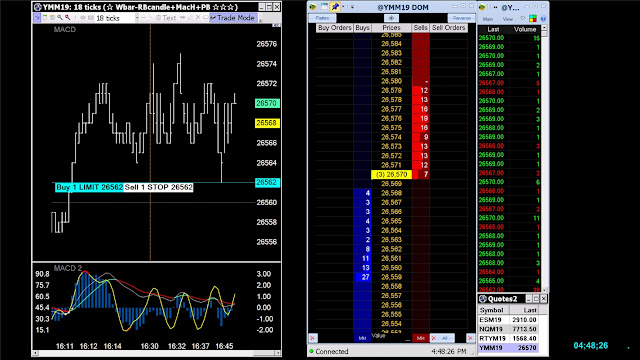640x360 pixels.
Task: Open the Main menu in Time & Sales
Action: coord(488,19)
